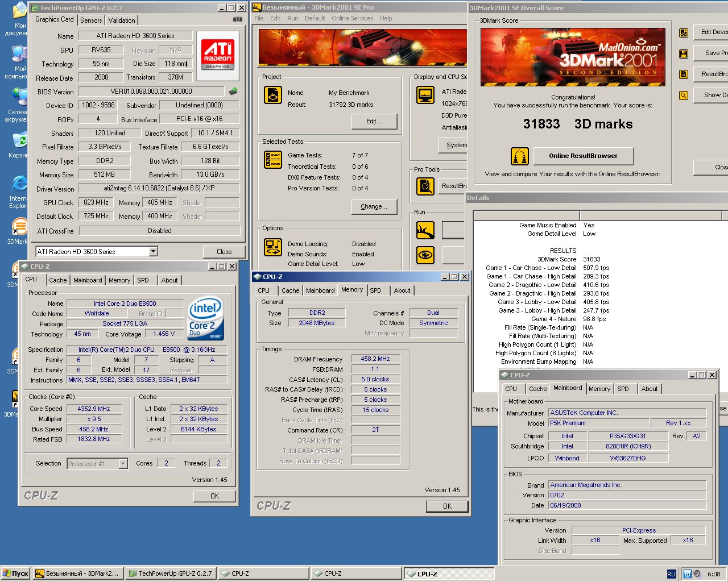Image resolution: width=728 pixels, height=582 pixels.
Task: Click the Change... button in Selected Tests
Action: [374, 206]
